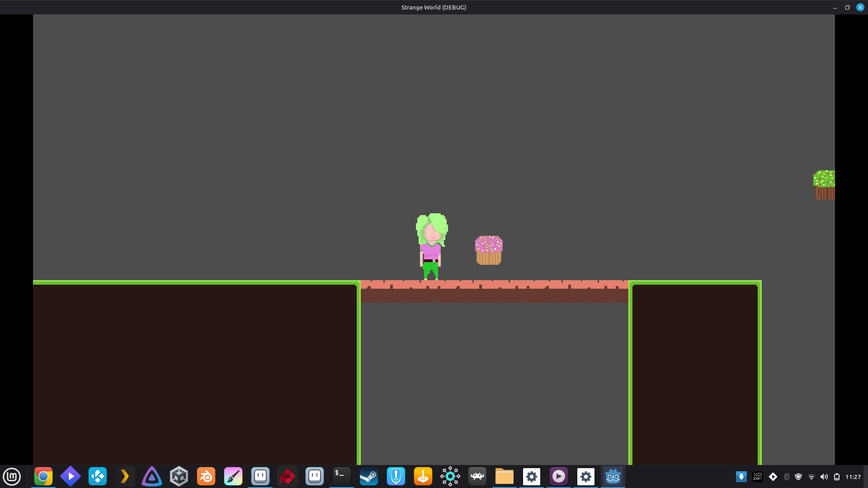Open the Kodi media center icon

pos(98,477)
